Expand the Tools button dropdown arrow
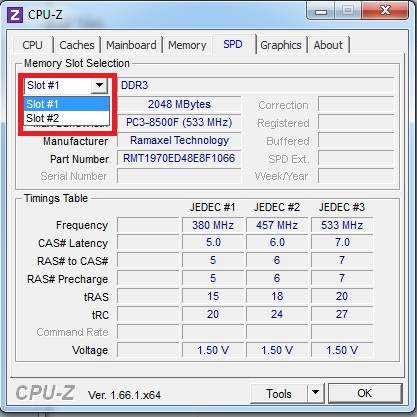Viewport: 417px width, 417px height. pos(315,393)
